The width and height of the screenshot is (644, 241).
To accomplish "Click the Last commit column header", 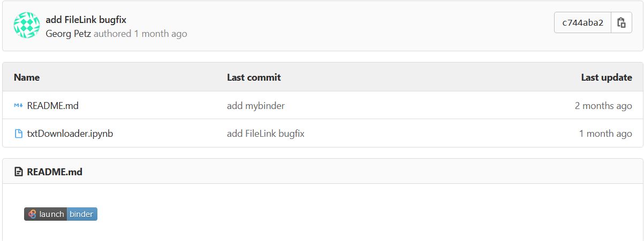I will [254, 77].
